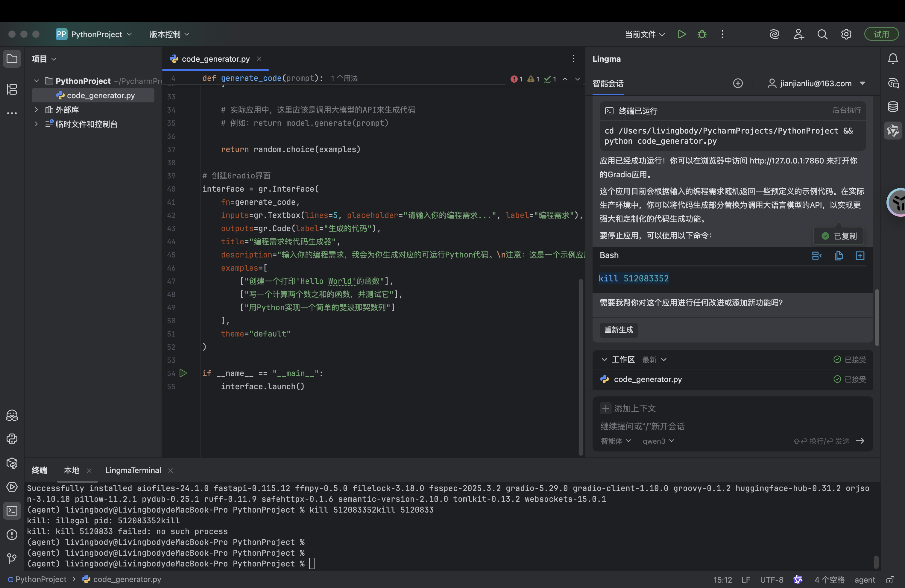Open the 版本控制 menu
The width and height of the screenshot is (905, 588).
click(169, 34)
